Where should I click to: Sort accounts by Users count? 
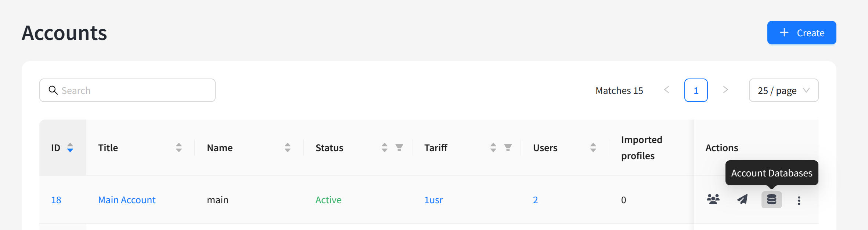coord(593,147)
